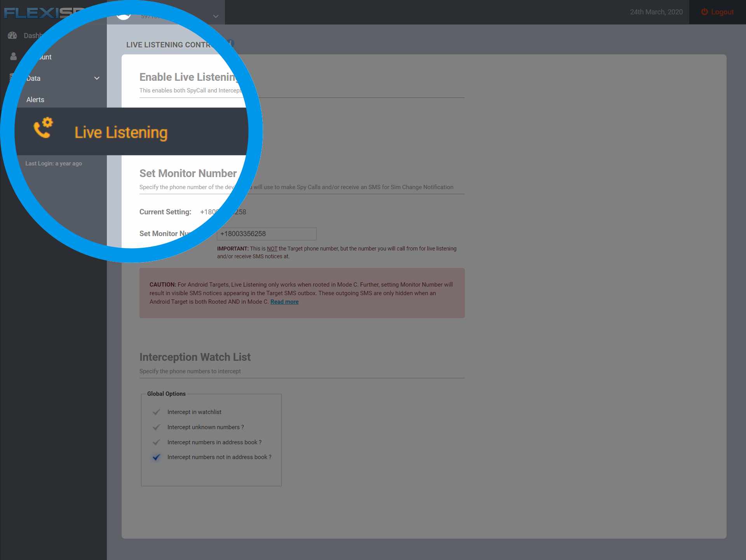The height and width of the screenshot is (560, 746).
Task: Click the Account user icon in sidebar
Action: 14,57
